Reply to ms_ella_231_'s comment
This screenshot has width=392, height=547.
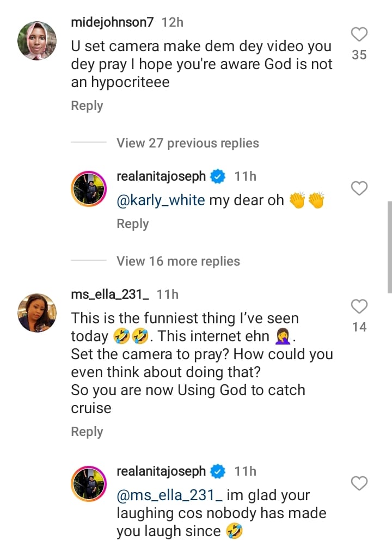click(x=87, y=432)
